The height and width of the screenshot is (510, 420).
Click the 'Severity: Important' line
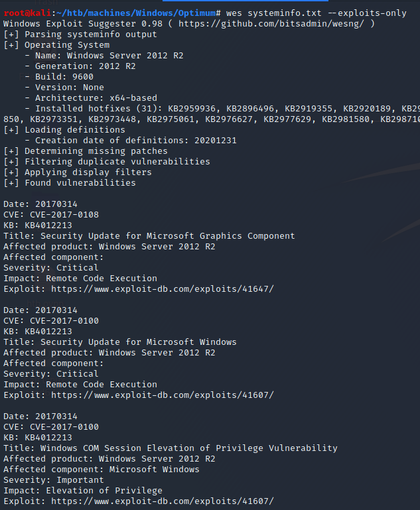coord(53,480)
